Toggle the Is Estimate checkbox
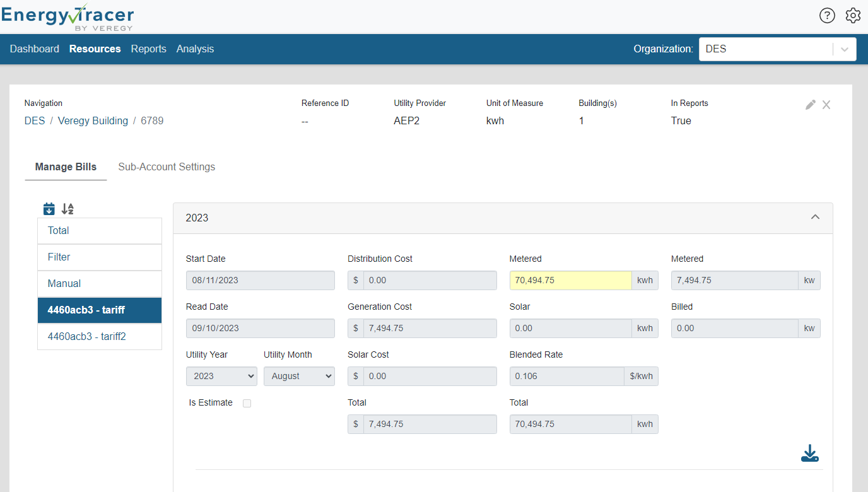Screen dimensions: 868x492 tap(247, 403)
